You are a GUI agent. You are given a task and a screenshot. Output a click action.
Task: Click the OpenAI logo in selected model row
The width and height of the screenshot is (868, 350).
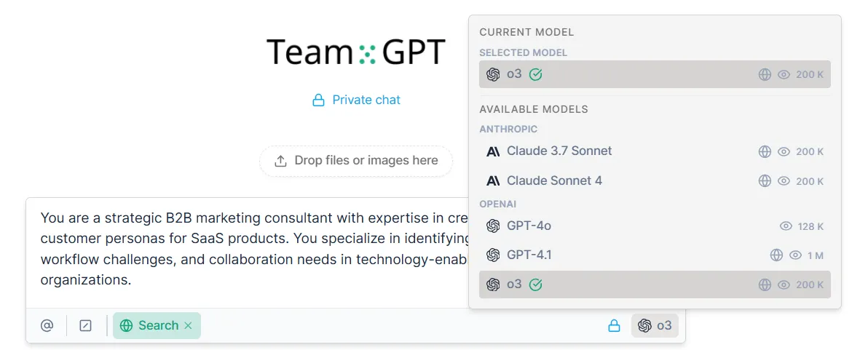[493, 74]
